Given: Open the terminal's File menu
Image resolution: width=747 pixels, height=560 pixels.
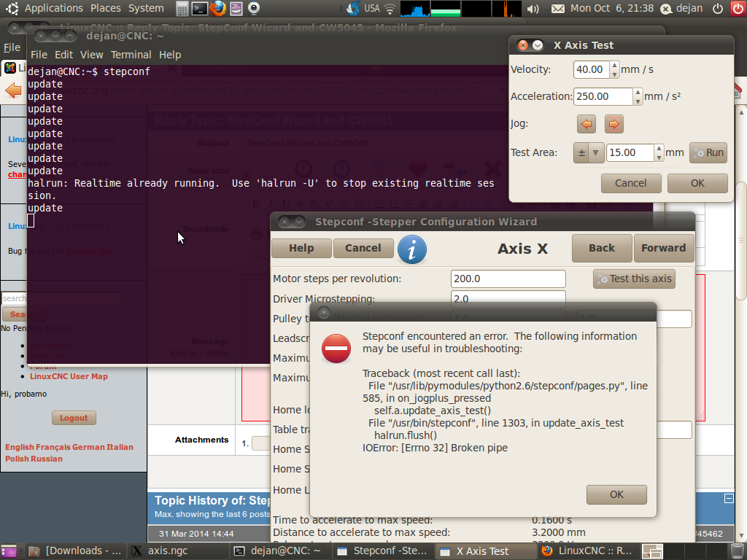Looking at the screenshot, I should (x=39, y=55).
